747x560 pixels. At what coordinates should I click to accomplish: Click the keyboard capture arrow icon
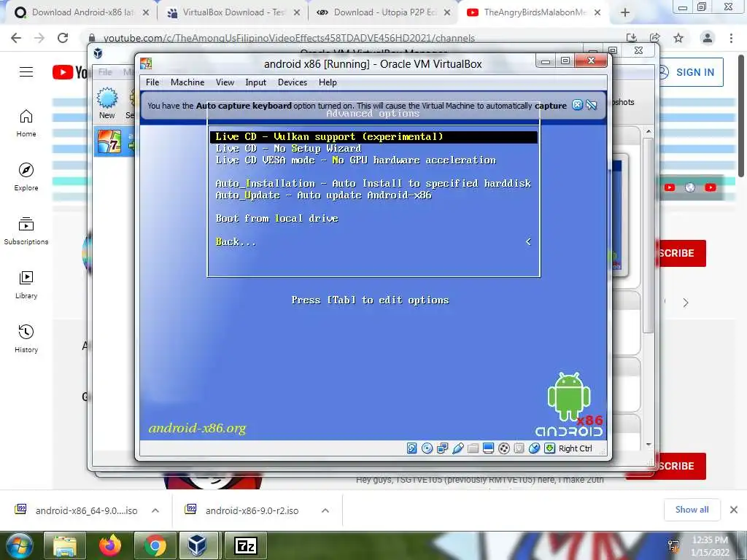550,448
